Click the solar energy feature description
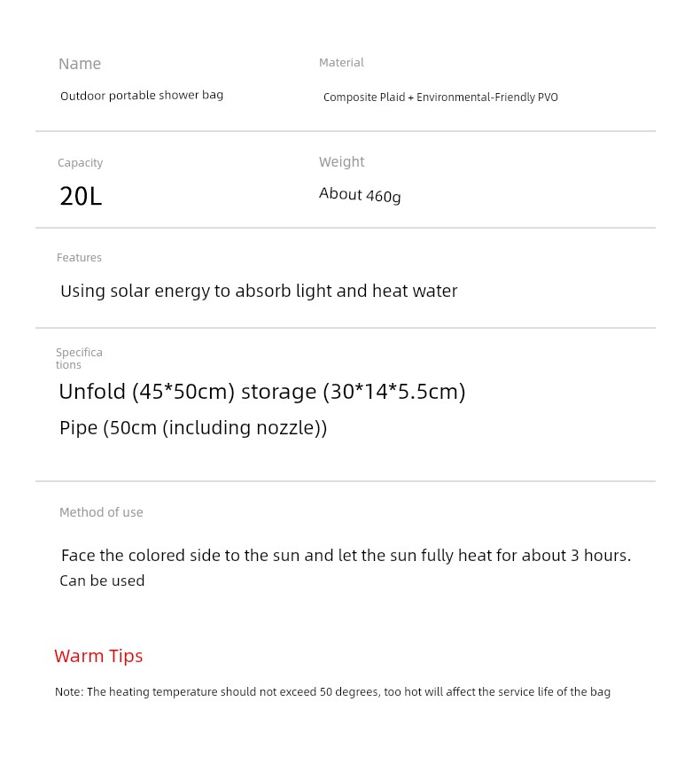Screen dimensions: 700x764 259,291
